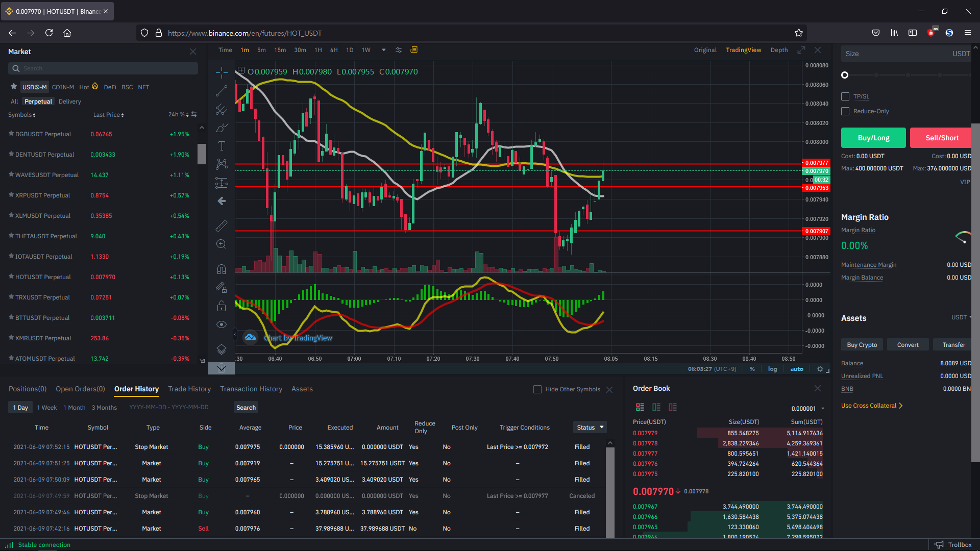Switch to Trade History tab
Image resolution: width=980 pixels, height=551 pixels.
click(189, 389)
